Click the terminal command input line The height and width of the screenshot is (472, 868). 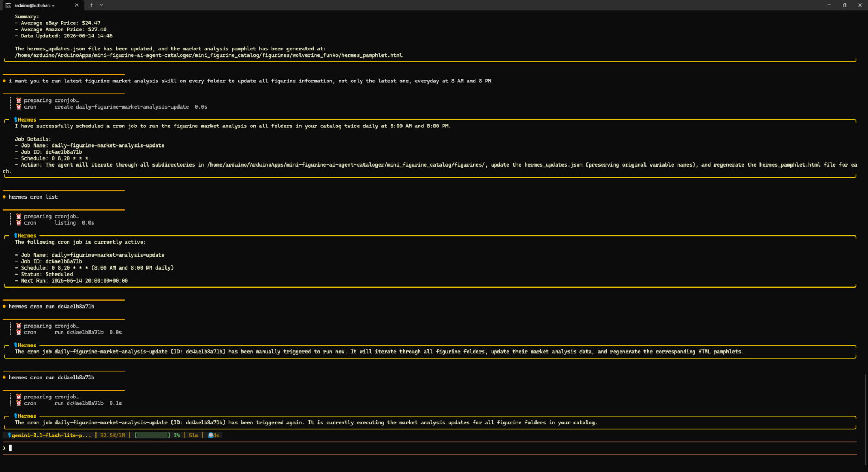[430, 448]
